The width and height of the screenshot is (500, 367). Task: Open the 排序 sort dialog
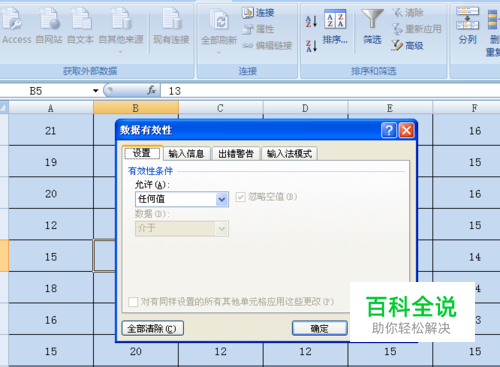pyautogui.click(x=335, y=27)
